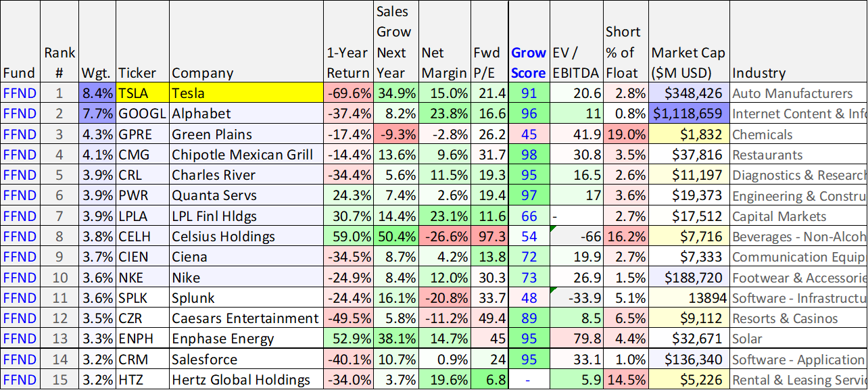The image size is (868, 390).
Task: Select the Ciena company cell
Action: point(247,257)
